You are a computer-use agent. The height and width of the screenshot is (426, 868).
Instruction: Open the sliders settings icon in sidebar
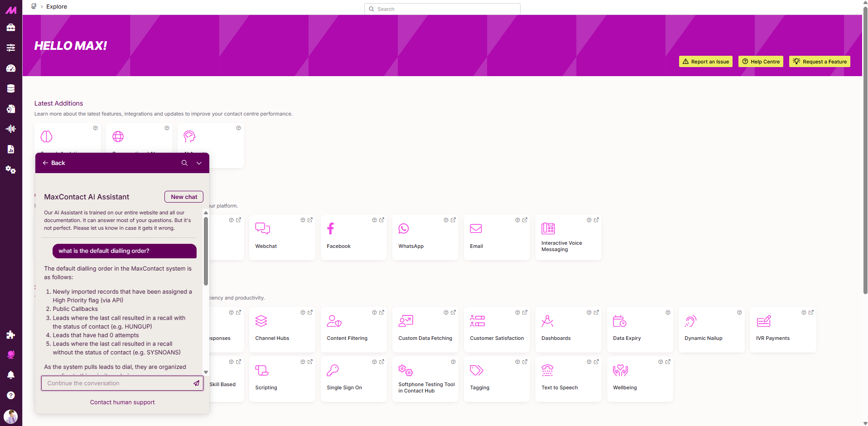point(11,48)
